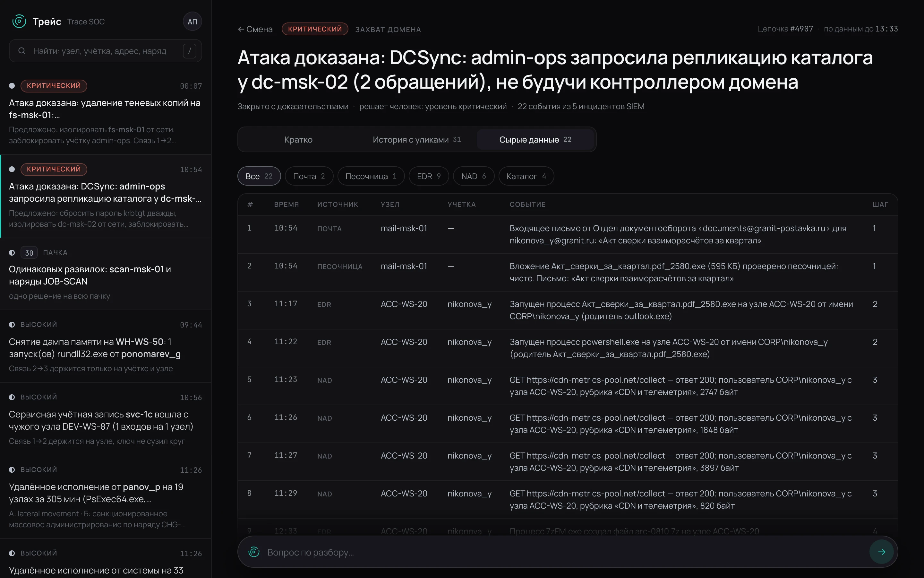
Task: Open the АП user avatar
Action: 193,22
